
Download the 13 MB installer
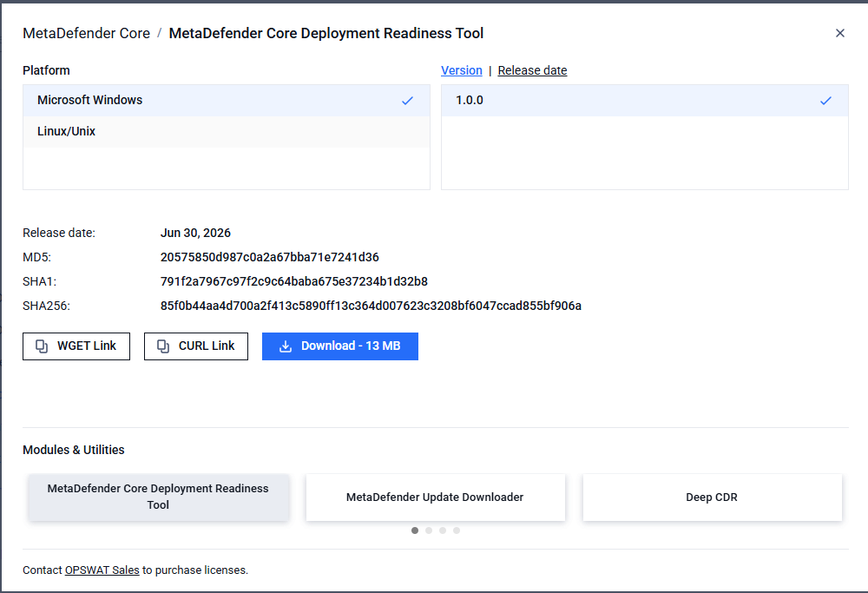pos(340,346)
